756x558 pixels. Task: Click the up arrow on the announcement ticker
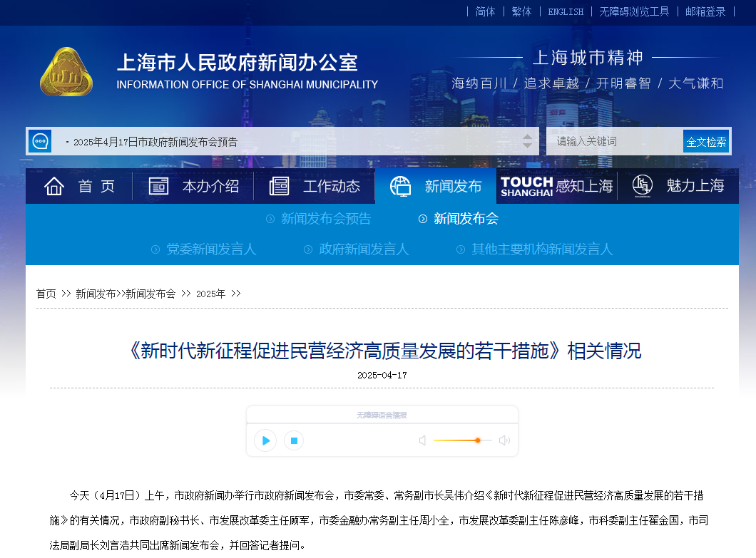click(528, 136)
